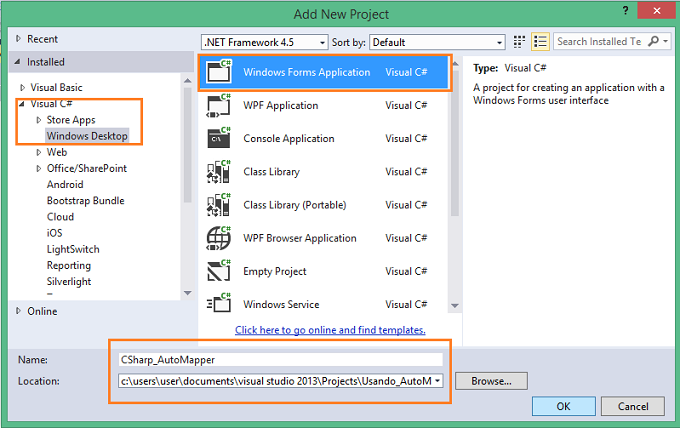This screenshot has width=680, height=428.
Task: Collapse the Visual C# node
Action: 22,104
